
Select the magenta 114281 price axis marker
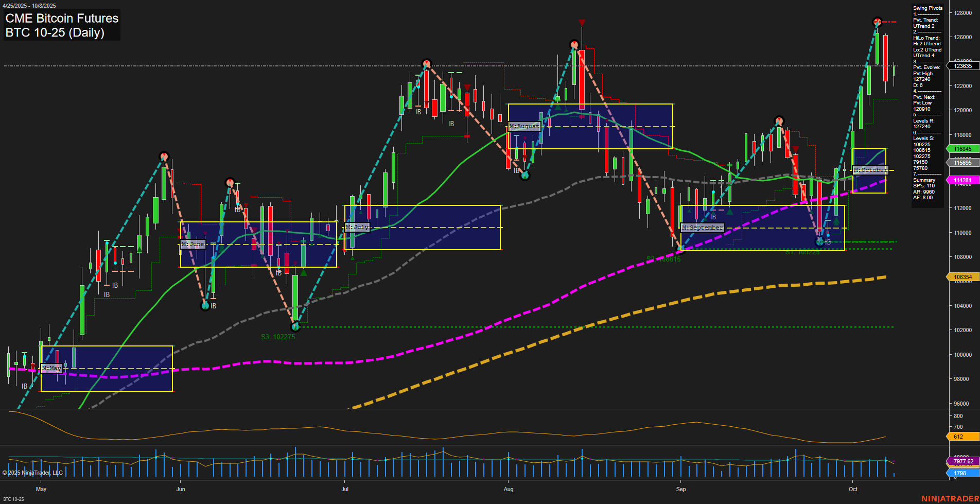962,180
